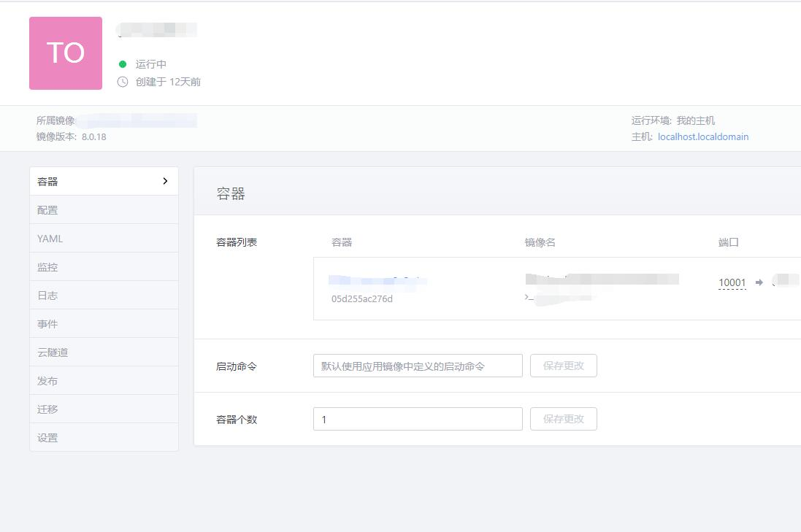Open the 日志 logs tab
Image resolution: width=801 pixels, height=532 pixels.
[104, 295]
